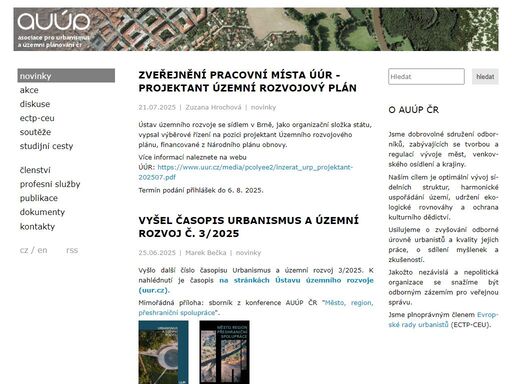Switch the language to en
Viewport: 512px width, 384px height.
(42, 250)
